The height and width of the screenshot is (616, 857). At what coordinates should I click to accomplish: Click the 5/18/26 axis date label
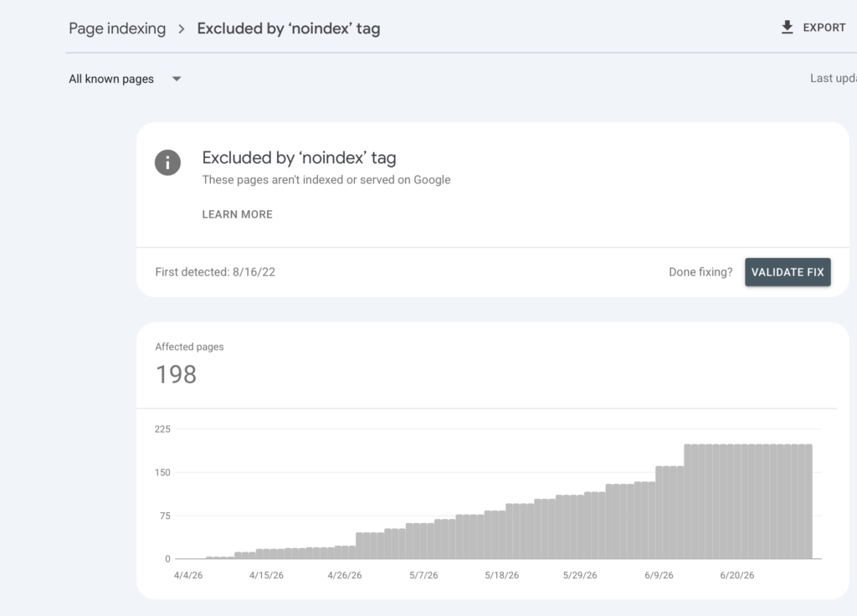click(502, 575)
